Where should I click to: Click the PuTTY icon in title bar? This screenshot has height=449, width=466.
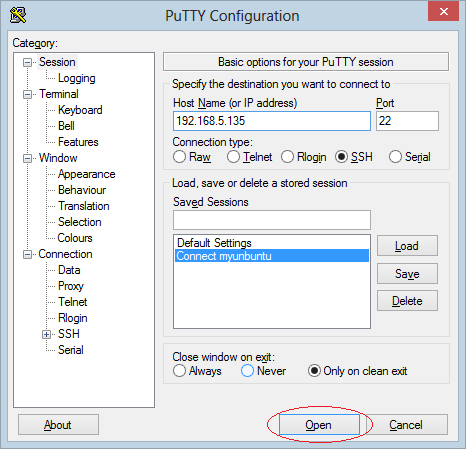point(18,15)
